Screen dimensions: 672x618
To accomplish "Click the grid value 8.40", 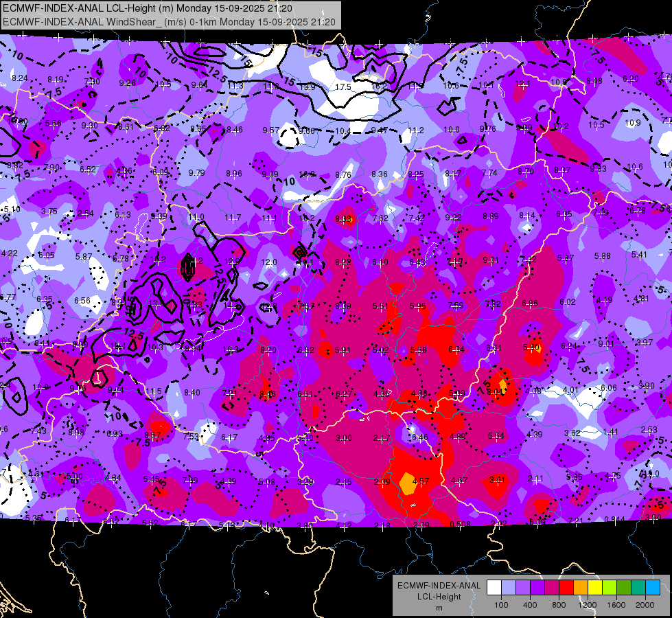I will click(x=192, y=392).
